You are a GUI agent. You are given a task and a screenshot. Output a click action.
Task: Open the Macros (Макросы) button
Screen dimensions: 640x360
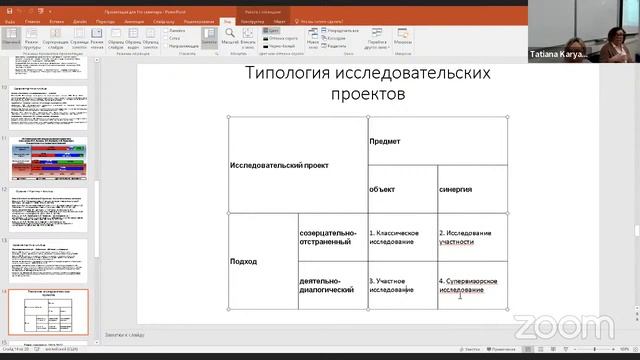tap(403, 37)
